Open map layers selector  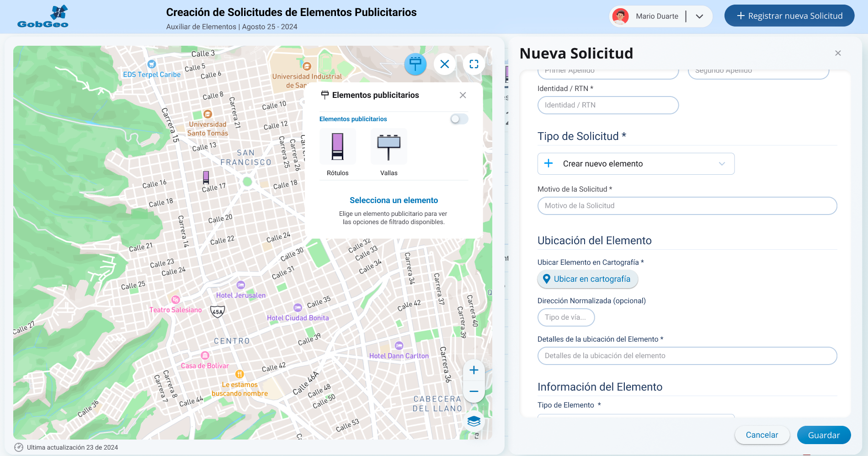click(474, 421)
